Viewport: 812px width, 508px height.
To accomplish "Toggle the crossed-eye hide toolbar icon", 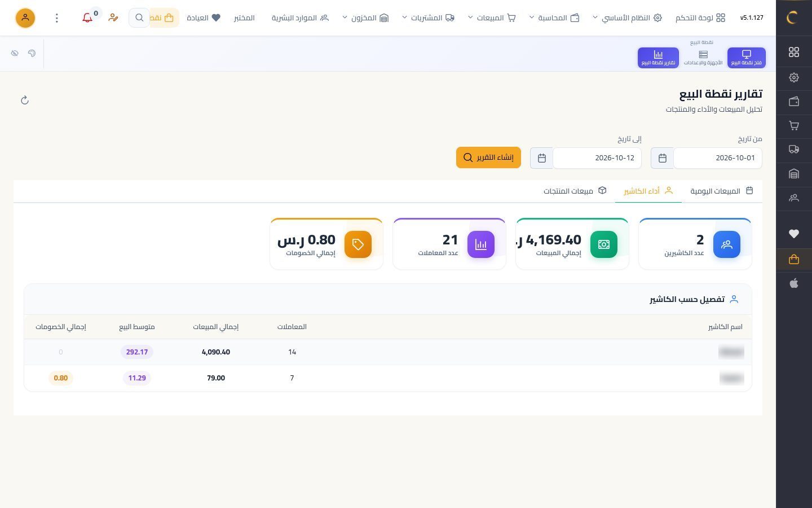I will pyautogui.click(x=15, y=53).
